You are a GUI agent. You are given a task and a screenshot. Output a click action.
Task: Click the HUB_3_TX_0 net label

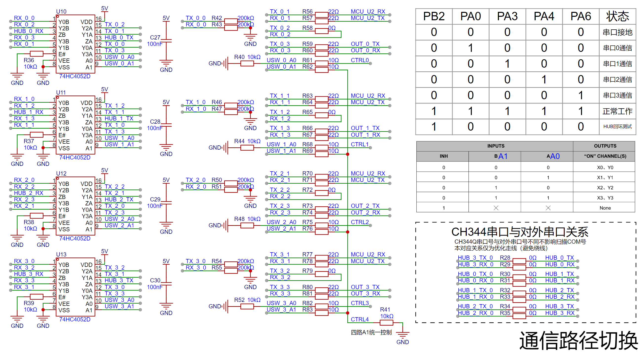(475, 258)
